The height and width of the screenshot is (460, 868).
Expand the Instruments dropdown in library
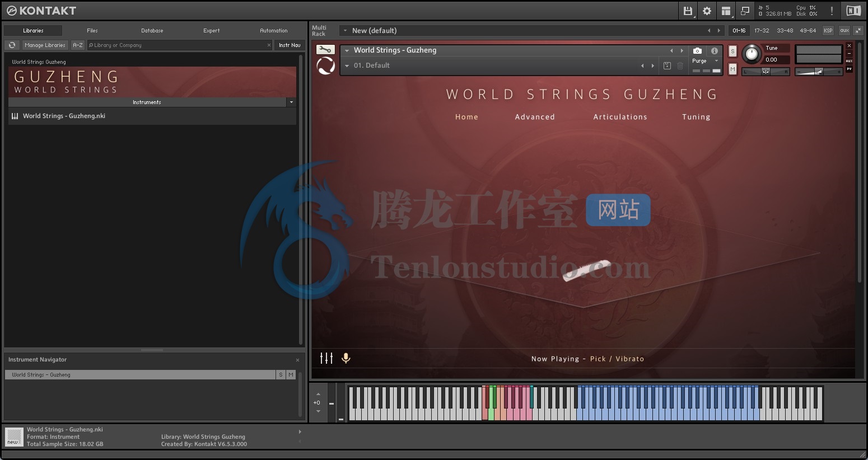coord(291,102)
